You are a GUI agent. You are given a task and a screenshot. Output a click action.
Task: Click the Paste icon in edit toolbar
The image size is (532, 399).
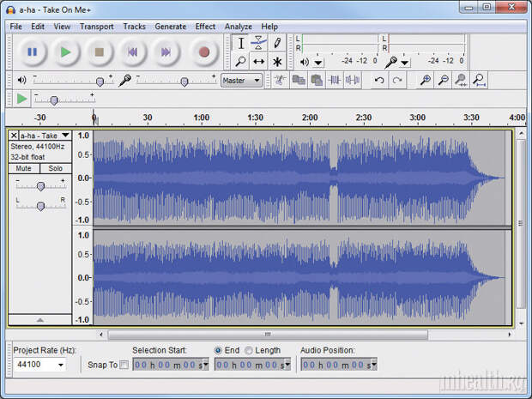pyautogui.click(x=317, y=80)
